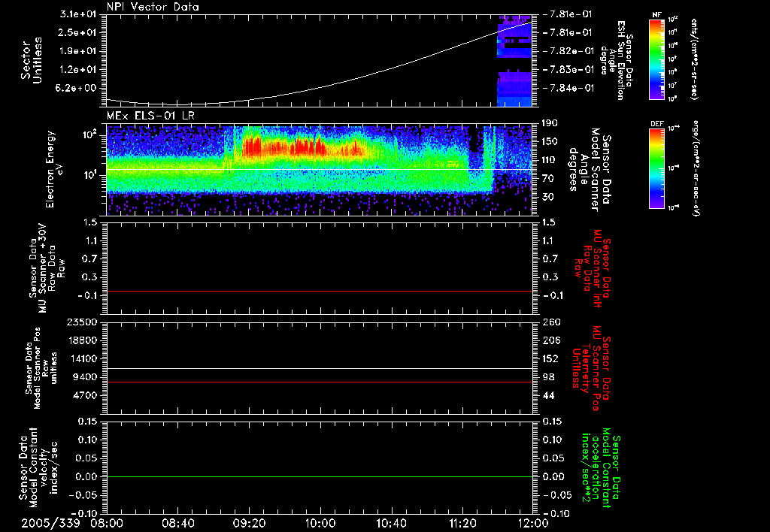Click the '1.2e+01' sector tick value
The height and width of the screenshot is (532, 770).
click(78, 70)
